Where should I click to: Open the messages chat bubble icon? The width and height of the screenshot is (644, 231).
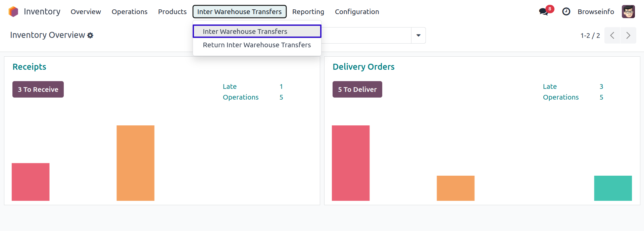coord(543,12)
